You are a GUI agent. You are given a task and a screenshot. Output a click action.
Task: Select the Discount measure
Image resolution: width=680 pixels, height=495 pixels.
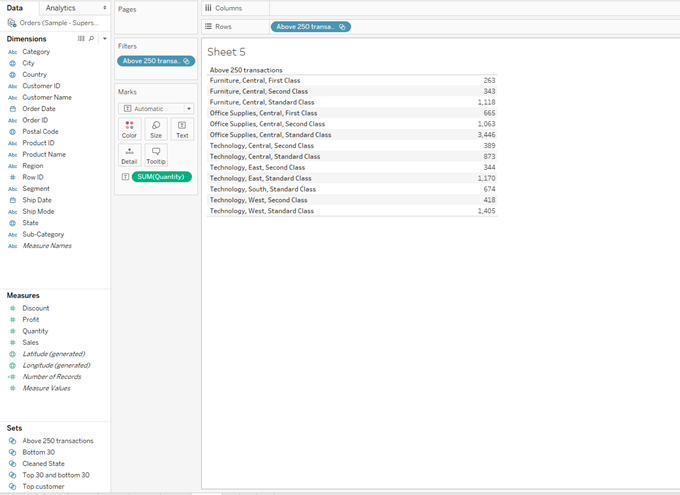36,308
